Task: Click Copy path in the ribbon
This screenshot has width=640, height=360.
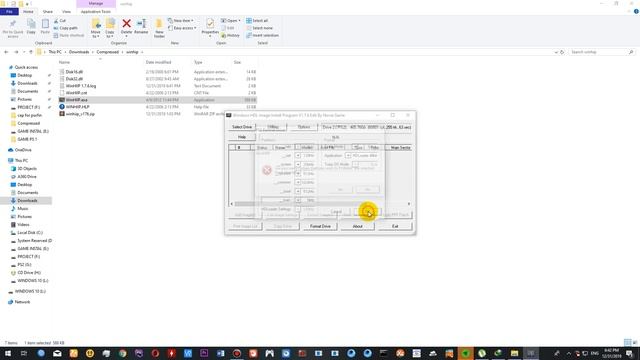Action: tap(65, 28)
